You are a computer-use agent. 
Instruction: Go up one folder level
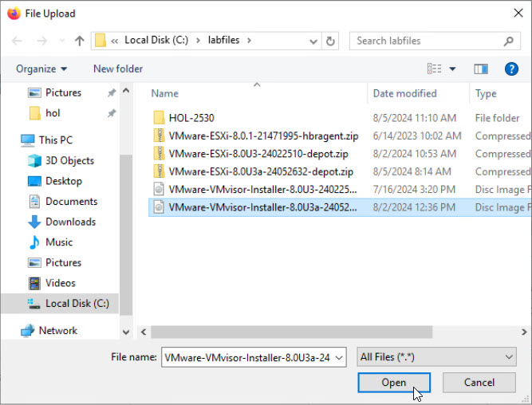[x=80, y=41]
